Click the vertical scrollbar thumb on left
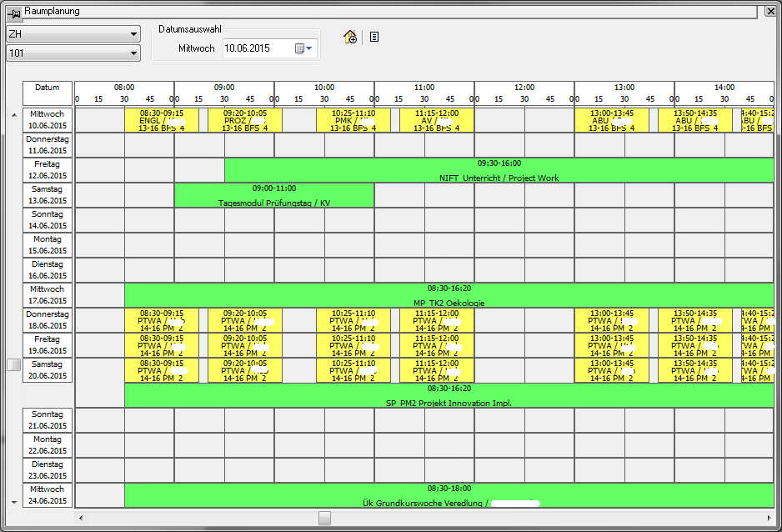 [13, 364]
